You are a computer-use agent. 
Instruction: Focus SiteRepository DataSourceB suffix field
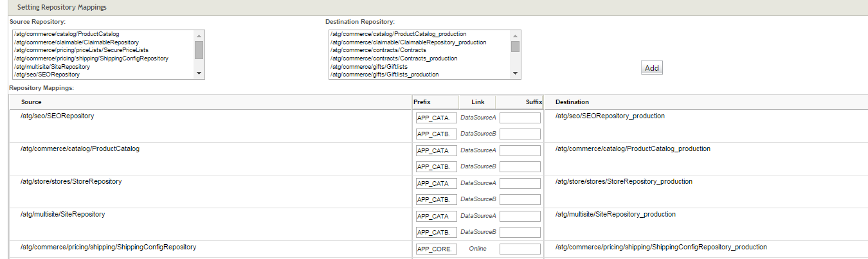click(520, 233)
